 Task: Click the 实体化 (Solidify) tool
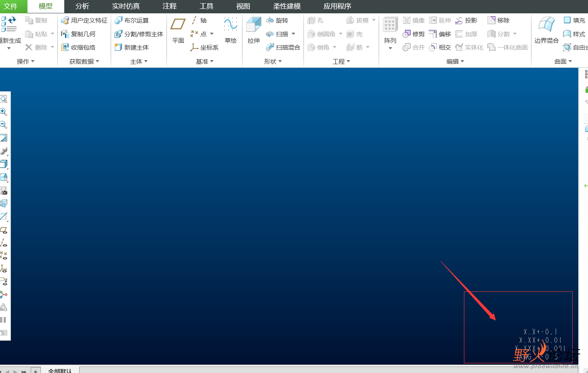pos(469,47)
